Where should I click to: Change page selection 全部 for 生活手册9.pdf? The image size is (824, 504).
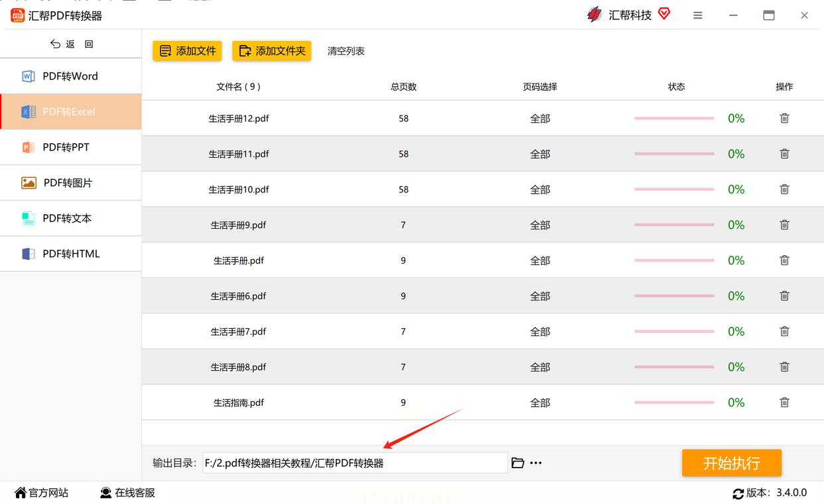(540, 225)
